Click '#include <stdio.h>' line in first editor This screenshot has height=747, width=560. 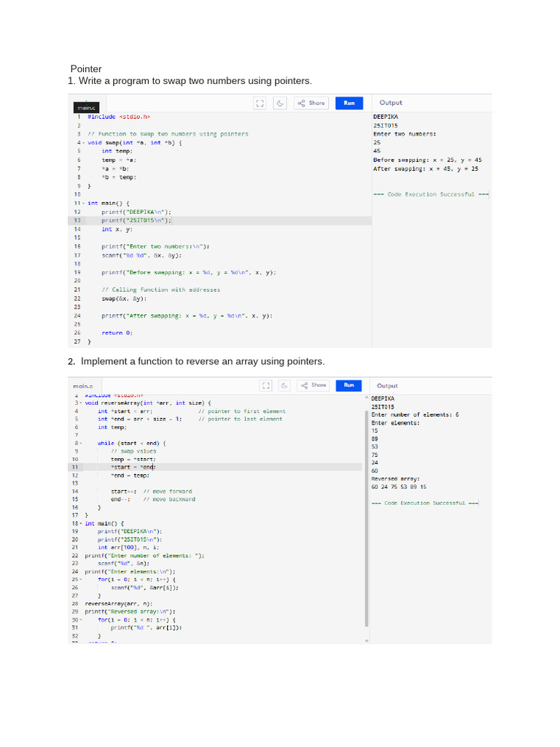point(119,117)
